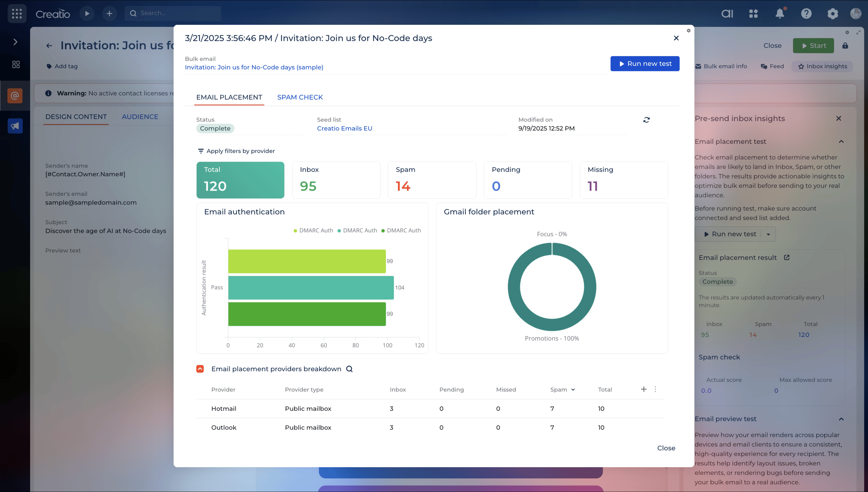Open the Creatio Emails EU seed list link
This screenshot has height=492, width=868.
point(344,128)
